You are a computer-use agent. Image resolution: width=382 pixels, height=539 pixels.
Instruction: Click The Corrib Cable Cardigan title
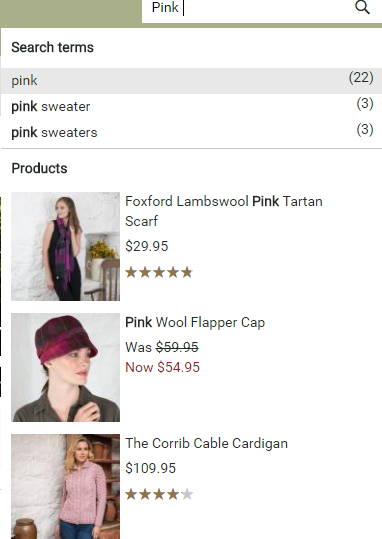(x=206, y=443)
